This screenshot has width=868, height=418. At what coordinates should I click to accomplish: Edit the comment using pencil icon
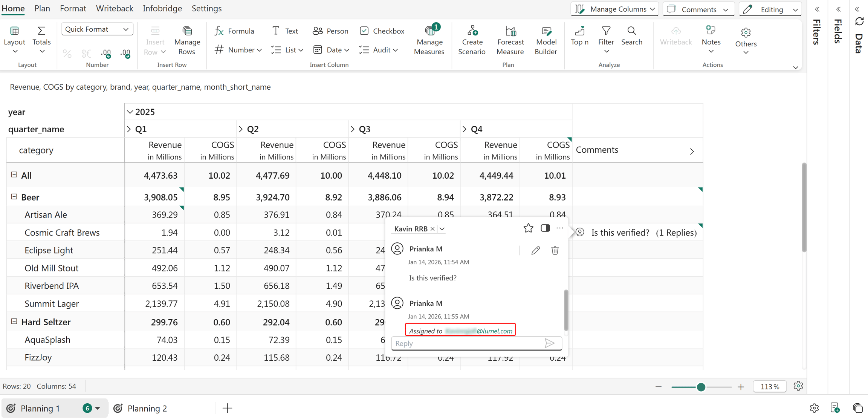(535, 250)
